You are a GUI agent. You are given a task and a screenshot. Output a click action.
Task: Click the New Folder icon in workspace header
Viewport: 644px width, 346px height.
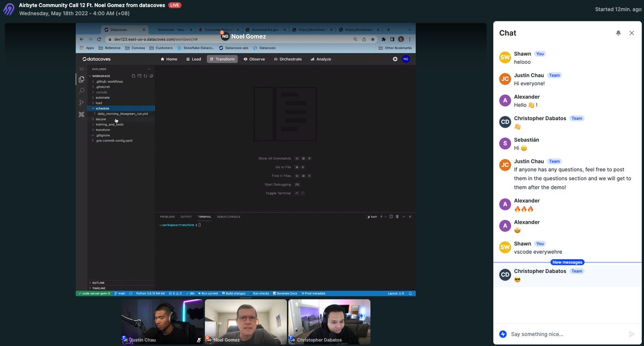(140, 76)
